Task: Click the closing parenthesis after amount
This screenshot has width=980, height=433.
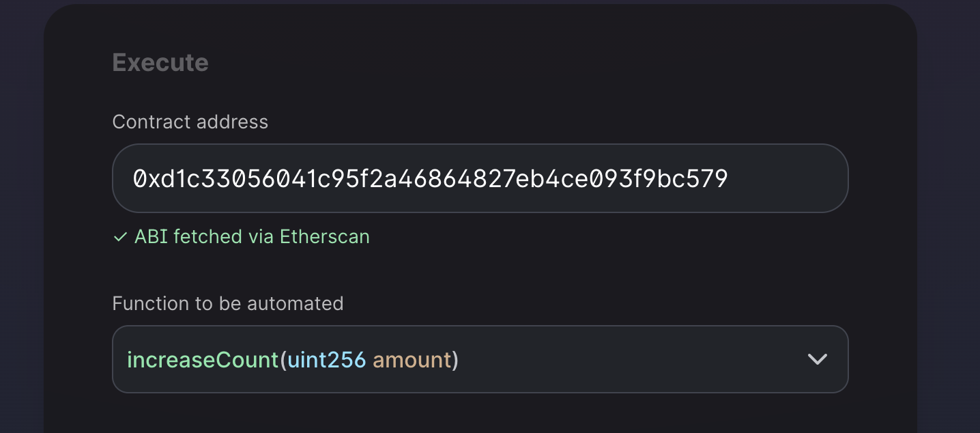Action: [x=455, y=359]
